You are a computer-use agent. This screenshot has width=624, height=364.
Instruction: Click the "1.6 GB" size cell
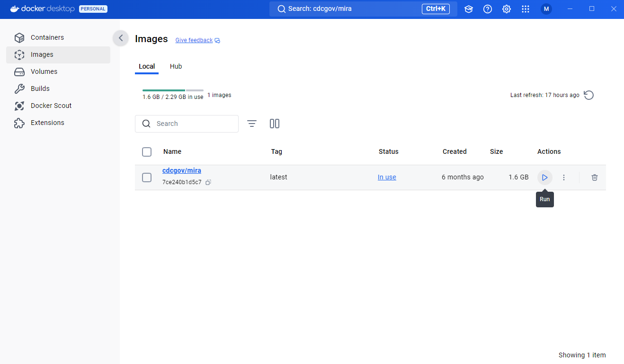518,178
